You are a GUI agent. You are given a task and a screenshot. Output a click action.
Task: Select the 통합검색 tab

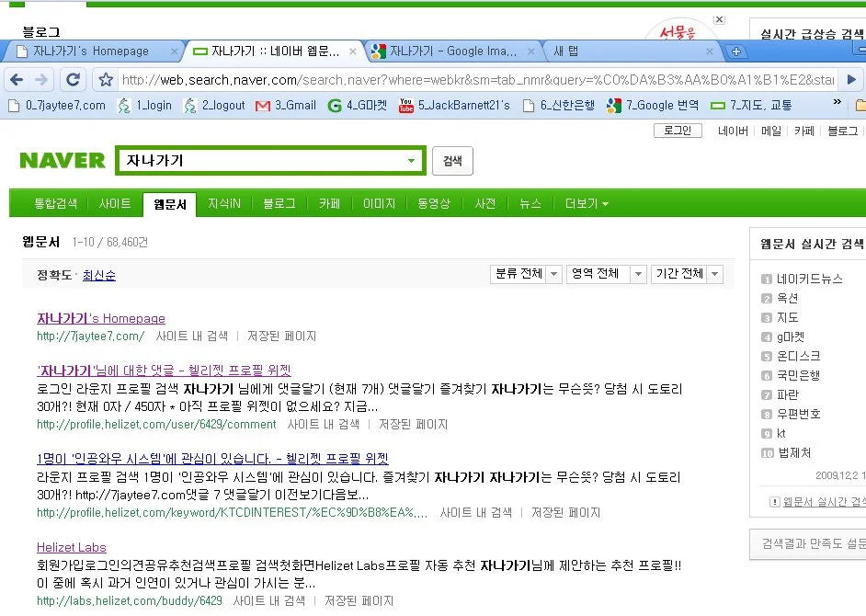(x=55, y=204)
